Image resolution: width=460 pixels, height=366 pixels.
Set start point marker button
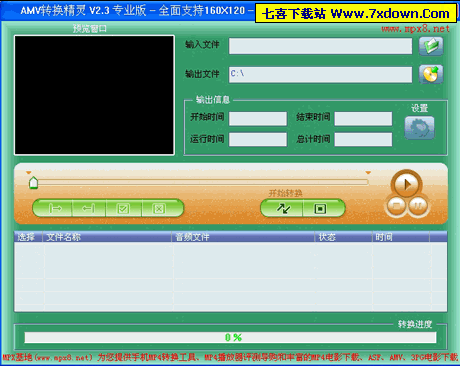pos(55,209)
